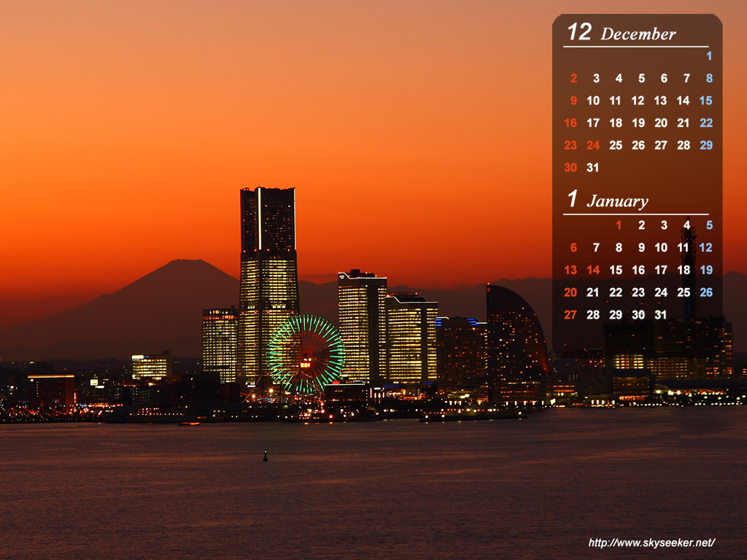Select January 2 in the calendar
747x560 pixels.
[x=641, y=225]
